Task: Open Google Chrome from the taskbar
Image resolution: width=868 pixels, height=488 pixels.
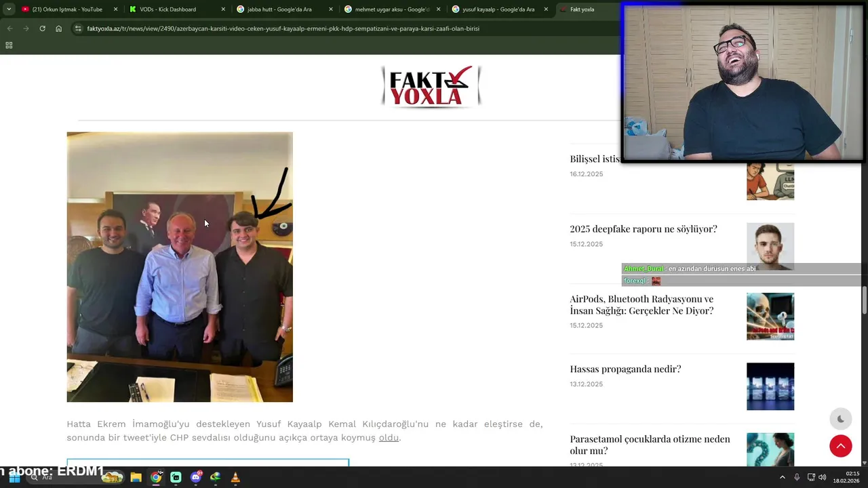Action: pos(156,477)
